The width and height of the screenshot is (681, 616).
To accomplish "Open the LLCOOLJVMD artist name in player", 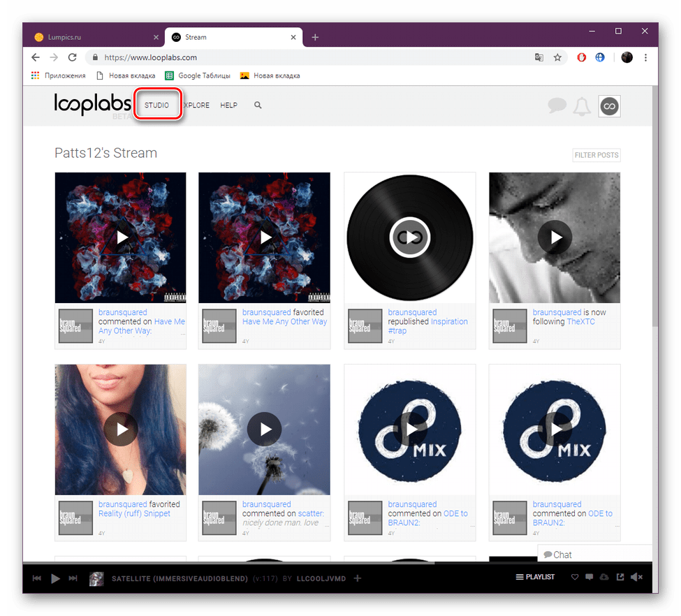I will point(321,579).
